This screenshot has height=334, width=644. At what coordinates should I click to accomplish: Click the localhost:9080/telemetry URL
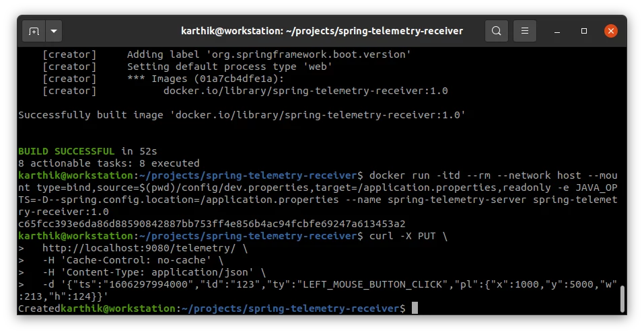point(139,248)
